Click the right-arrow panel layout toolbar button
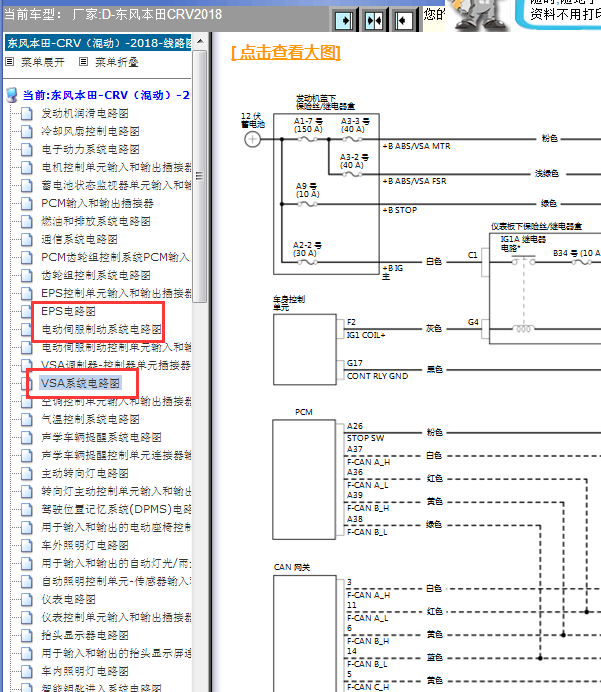The width and height of the screenshot is (601, 692). tap(344, 20)
